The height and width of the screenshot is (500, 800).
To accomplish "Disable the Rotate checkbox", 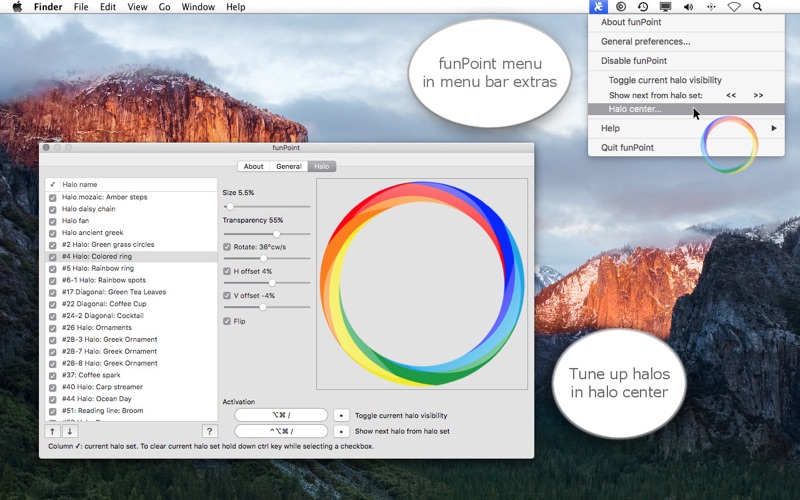I will [x=227, y=247].
